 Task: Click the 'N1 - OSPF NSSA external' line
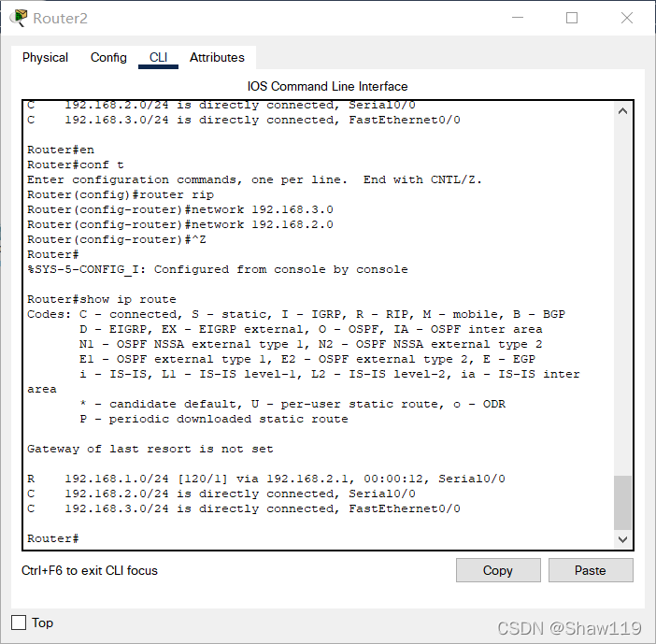point(311,344)
